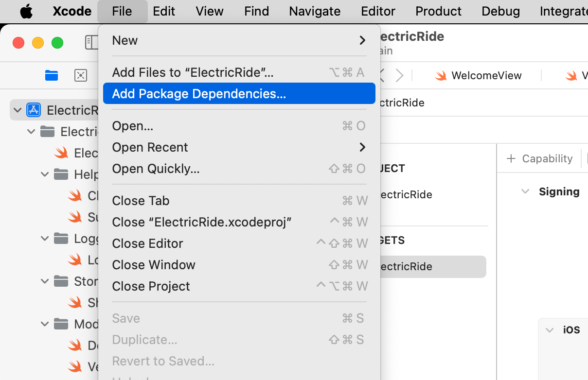Click Open Quickly menu entry
The width and height of the screenshot is (588, 380).
pyautogui.click(x=156, y=169)
